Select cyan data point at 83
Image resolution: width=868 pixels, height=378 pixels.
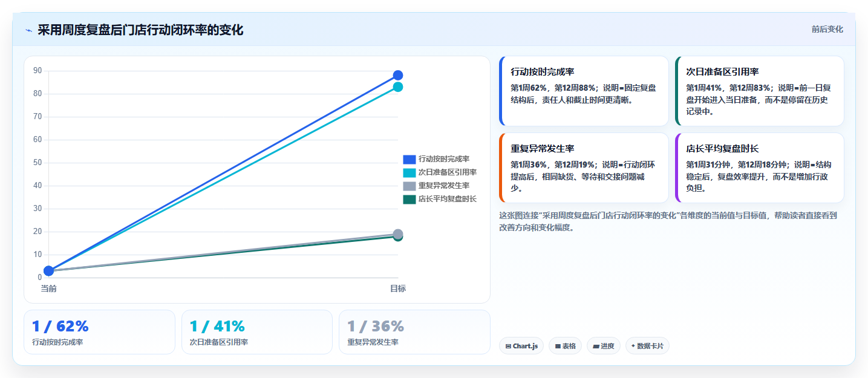pyautogui.click(x=398, y=87)
